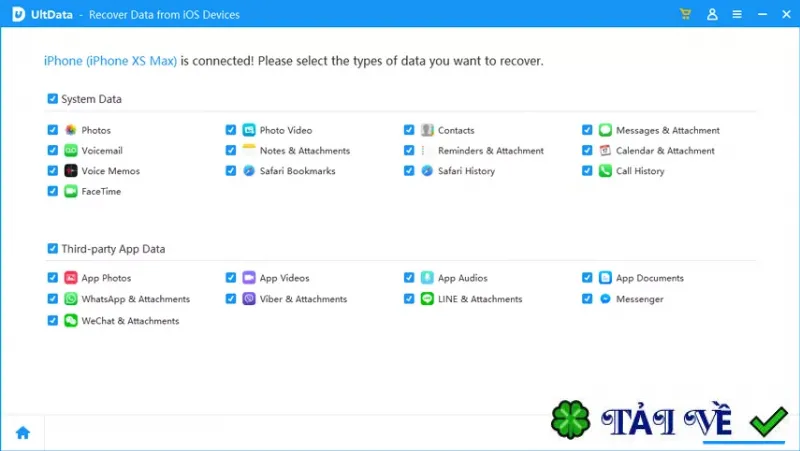Image resolution: width=800 pixels, height=451 pixels.
Task: Toggle the Photos checkbox
Action: (x=53, y=130)
